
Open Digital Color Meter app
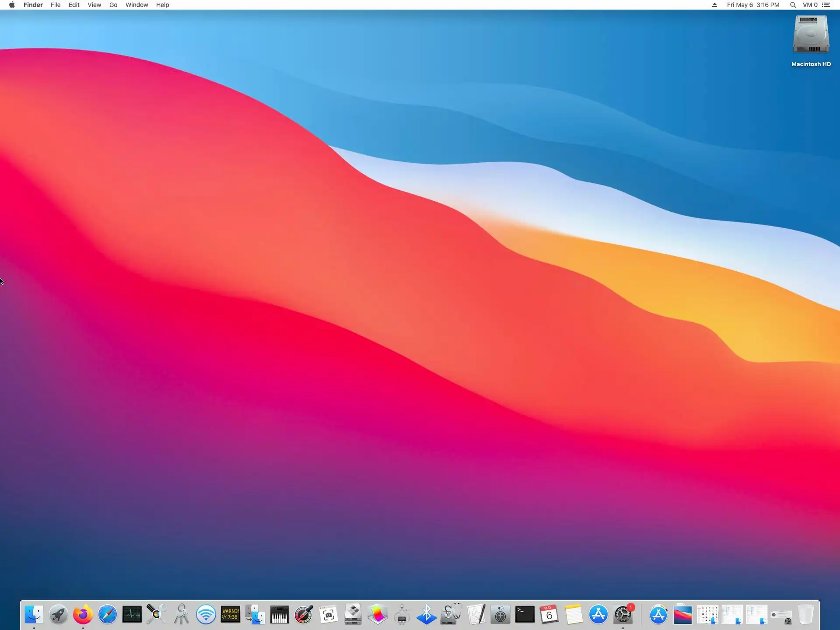click(x=304, y=615)
